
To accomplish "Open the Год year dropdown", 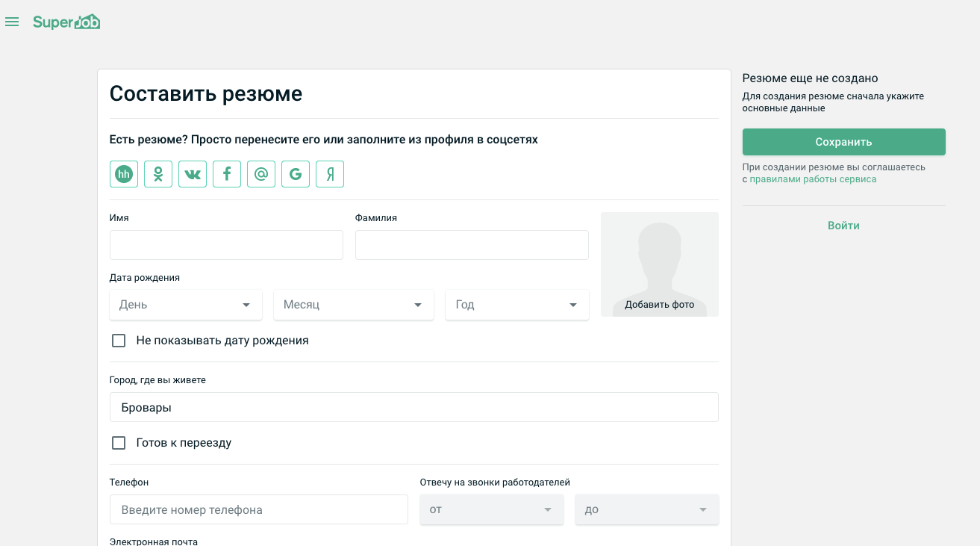I will [517, 305].
